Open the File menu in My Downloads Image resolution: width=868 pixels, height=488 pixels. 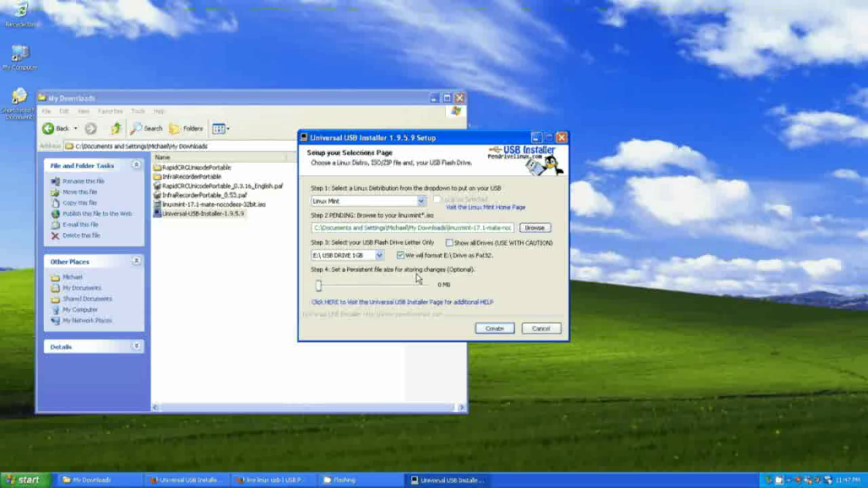(x=46, y=111)
